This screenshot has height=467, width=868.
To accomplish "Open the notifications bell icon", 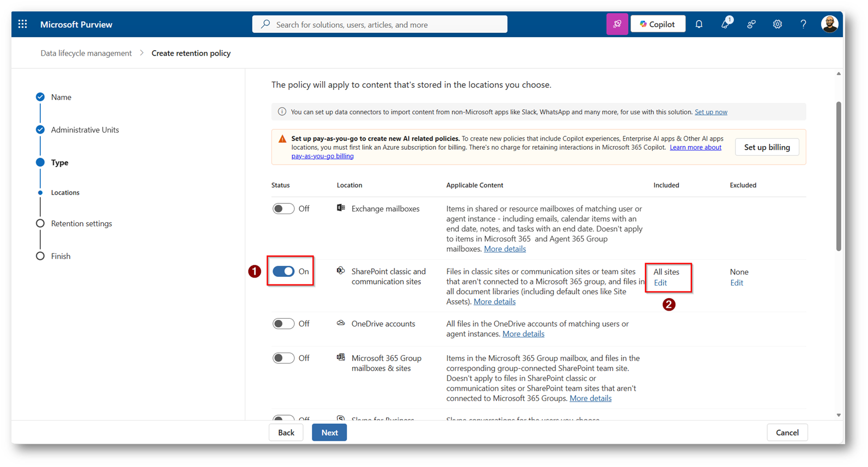I will 699,24.
